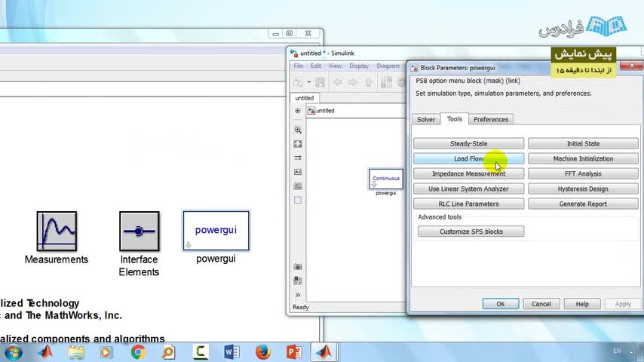644x362 pixels.
Task: Click the Machine Initialization button
Action: pyautogui.click(x=583, y=158)
